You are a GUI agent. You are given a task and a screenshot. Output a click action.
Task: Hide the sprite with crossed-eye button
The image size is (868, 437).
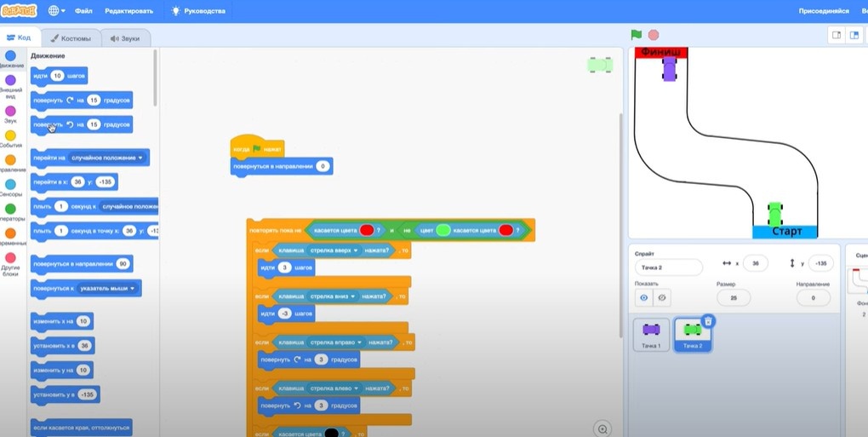[x=661, y=298]
